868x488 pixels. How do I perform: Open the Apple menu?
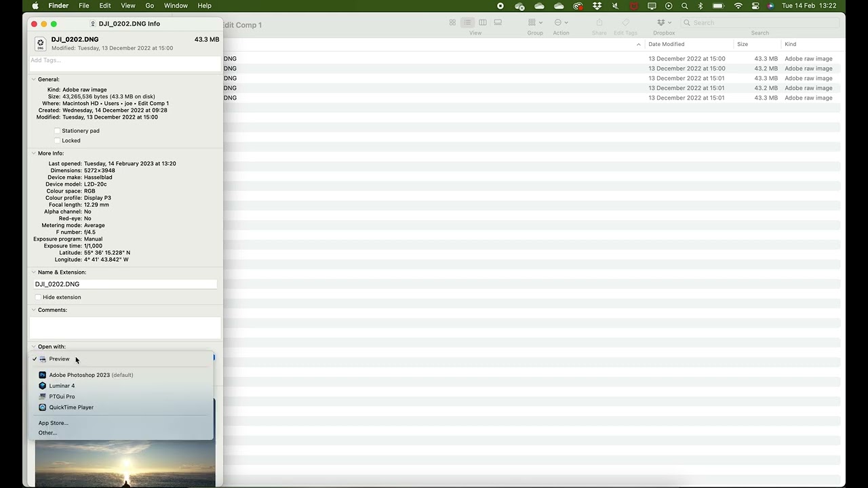(x=35, y=5)
